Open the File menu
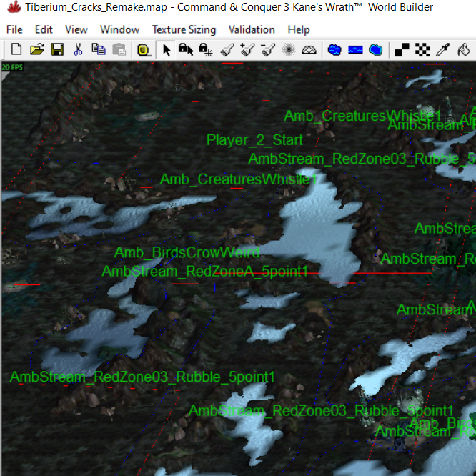This screenshot has width=476, height=476. coord(14,29)
